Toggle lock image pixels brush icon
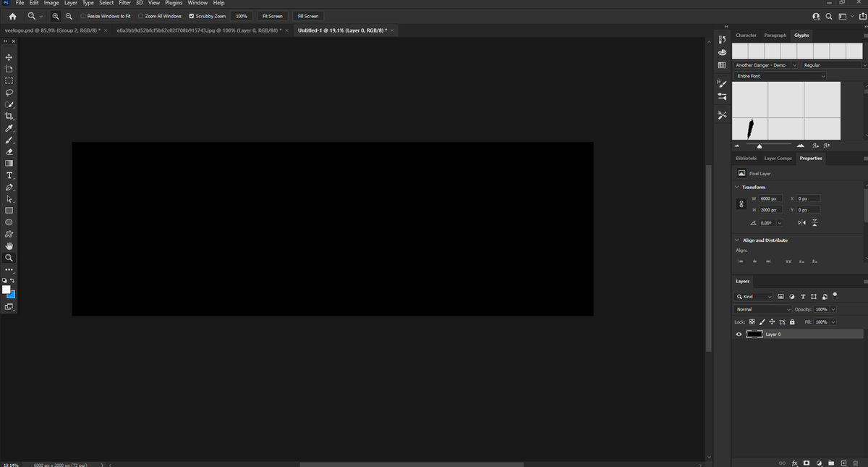The image size is (868, 467). pyautogui.click(x=762, y=321)
